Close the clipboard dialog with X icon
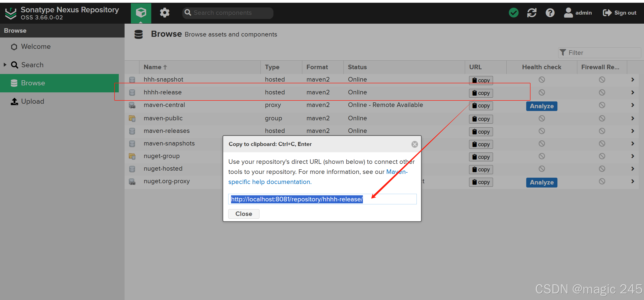This screenshot has height=300, width=644. coord(414,144)
